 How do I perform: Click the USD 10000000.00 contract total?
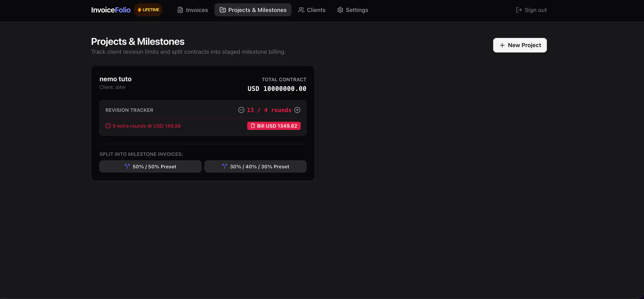click(277, 89)
